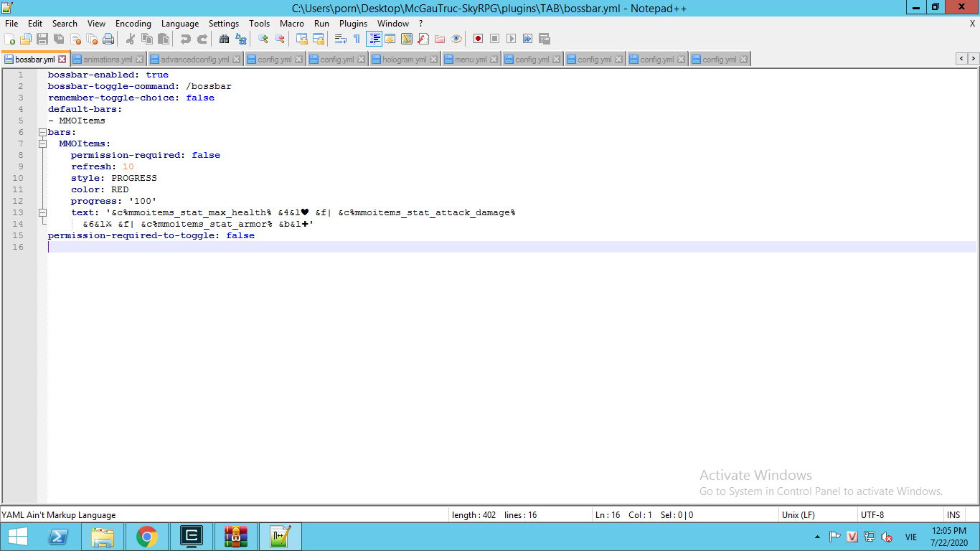Collapse the text: fold marker on line 13
The image size is (980, 551).
click(x=42, y=212)
